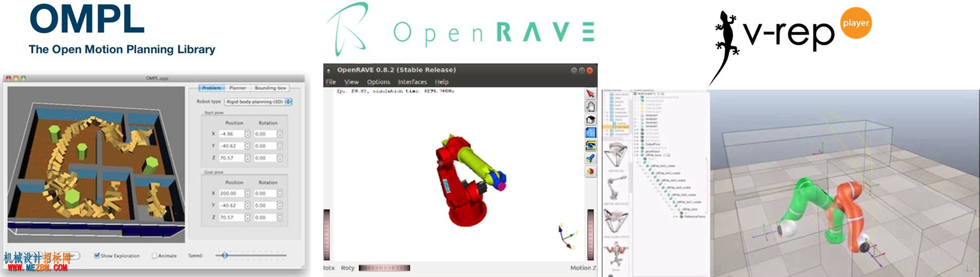Open the Help menu in OpenRAVE
This screenshot has width=980, height=277.
[441, 82]
